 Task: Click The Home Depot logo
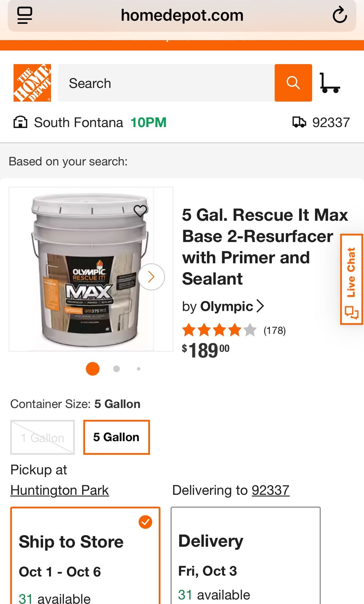(x=32, y=83)
